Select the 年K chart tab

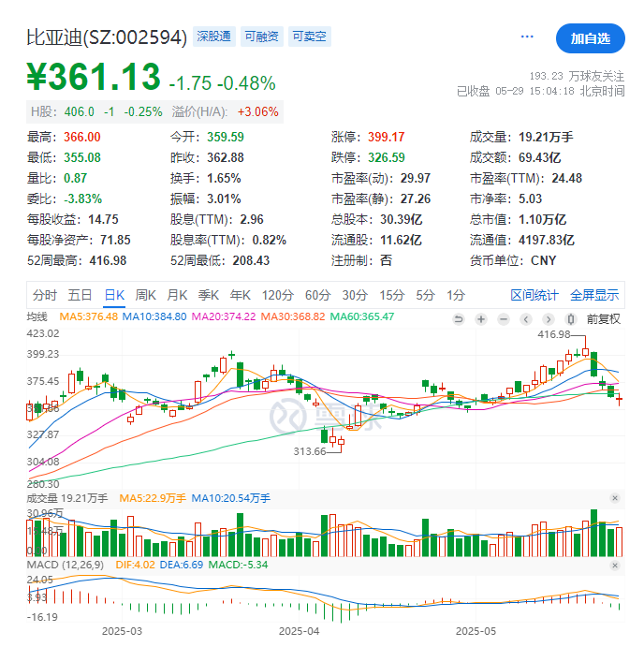pyautogui.click(x=241, y=295)
